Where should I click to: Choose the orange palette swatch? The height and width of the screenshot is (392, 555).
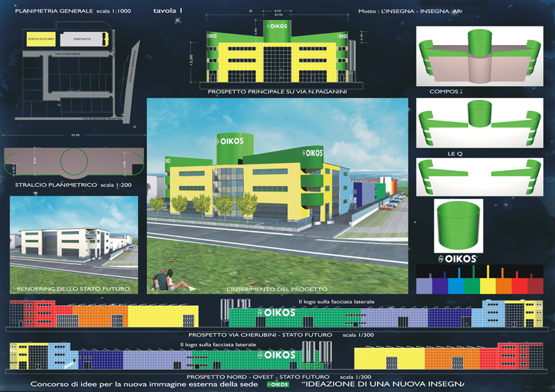click(504, 286)
